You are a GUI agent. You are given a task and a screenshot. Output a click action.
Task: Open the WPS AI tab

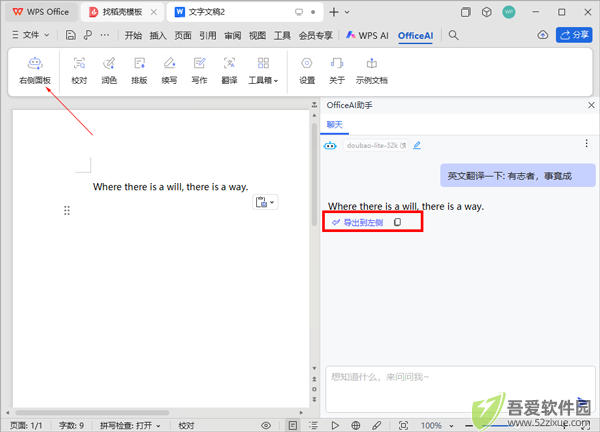tap(367, 36)
